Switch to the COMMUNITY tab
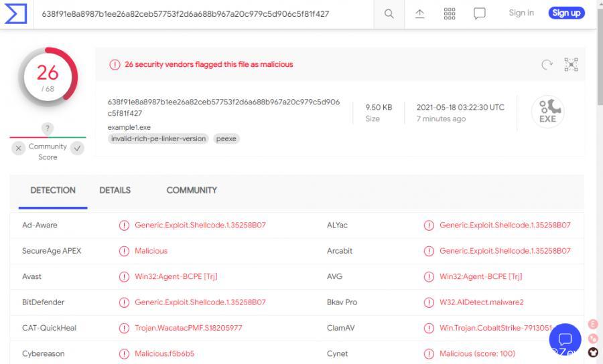 coord(192,190)
